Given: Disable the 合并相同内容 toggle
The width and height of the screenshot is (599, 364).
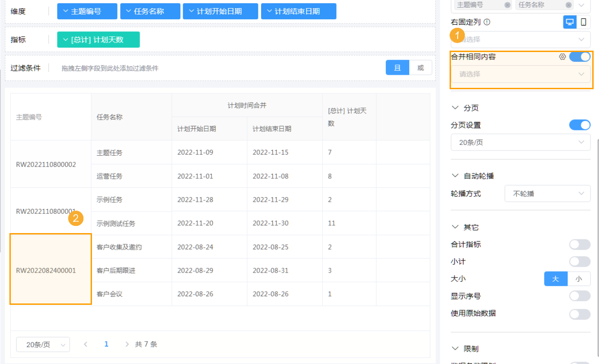Looking at the screenshot, I should pos(579,57).
